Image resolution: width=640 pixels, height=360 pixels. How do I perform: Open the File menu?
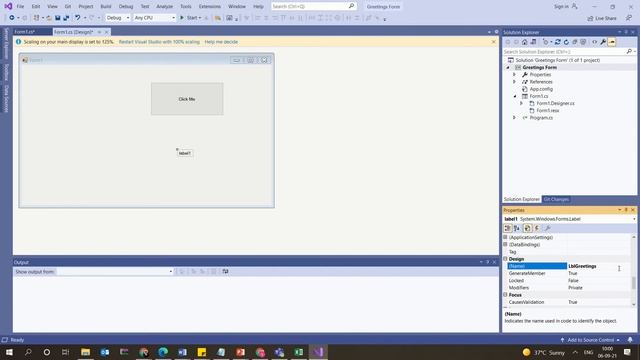pyautogui.click(x=20, y=7)
